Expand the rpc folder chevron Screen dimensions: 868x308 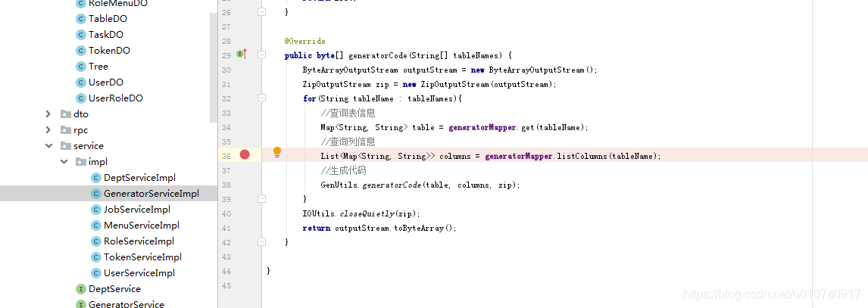[48, 130]
